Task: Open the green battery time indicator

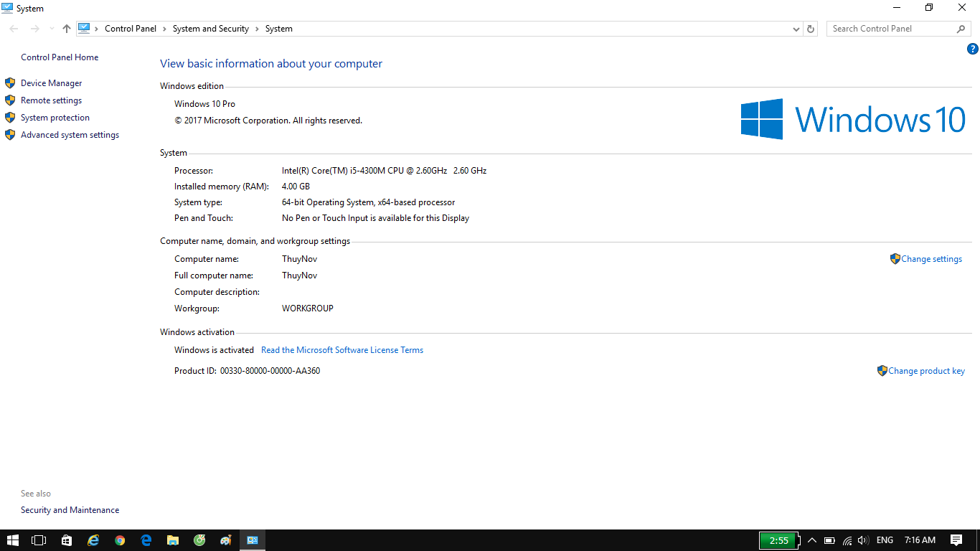Action: (x=778, y=540)
